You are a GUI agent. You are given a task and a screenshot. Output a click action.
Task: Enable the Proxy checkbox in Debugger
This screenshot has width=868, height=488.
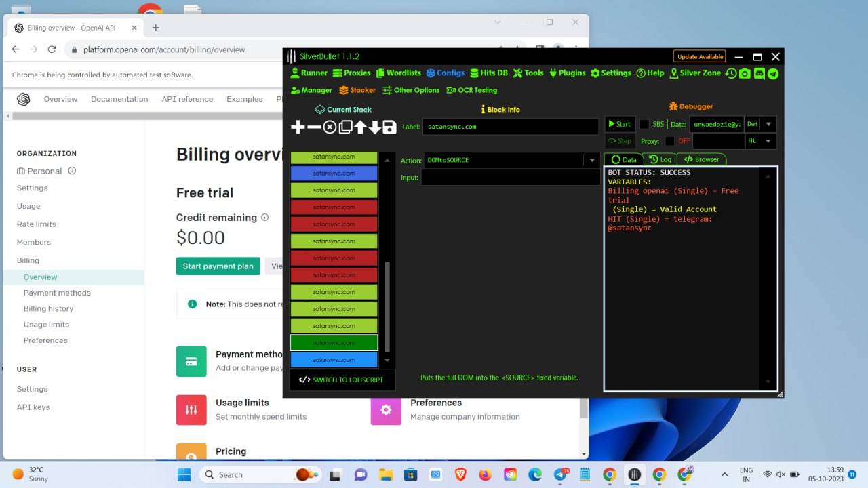(669, 141)
